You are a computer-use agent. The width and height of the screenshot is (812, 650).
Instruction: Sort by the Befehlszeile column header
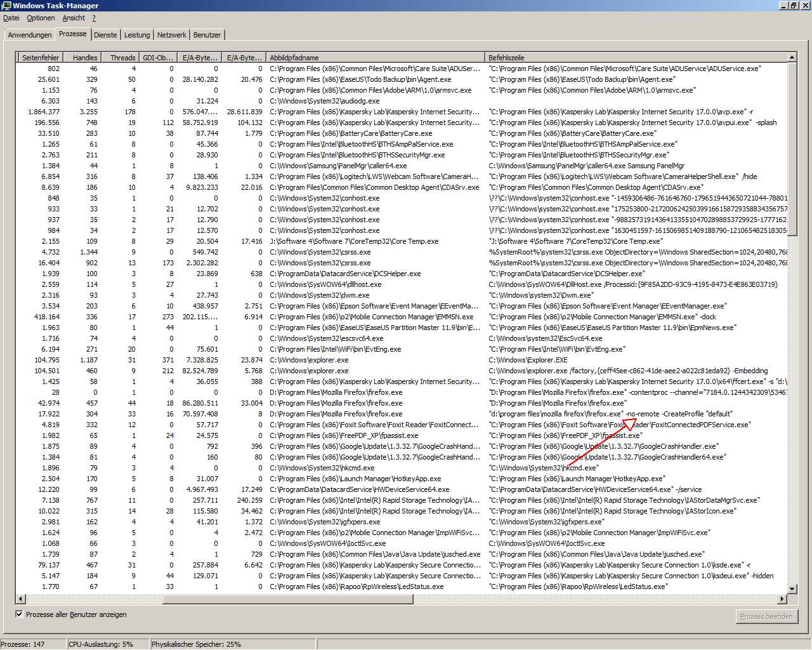coord(634,57)
